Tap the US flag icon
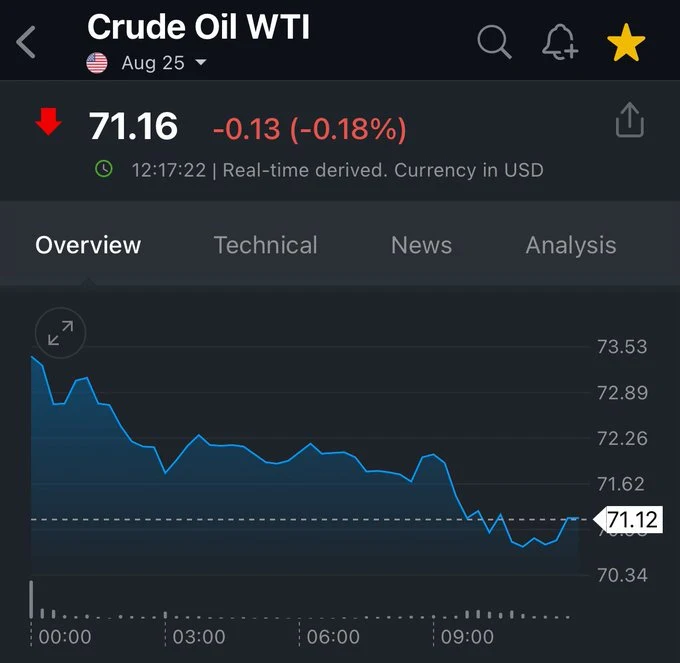 pyautogui.click(x=97, y=63)
